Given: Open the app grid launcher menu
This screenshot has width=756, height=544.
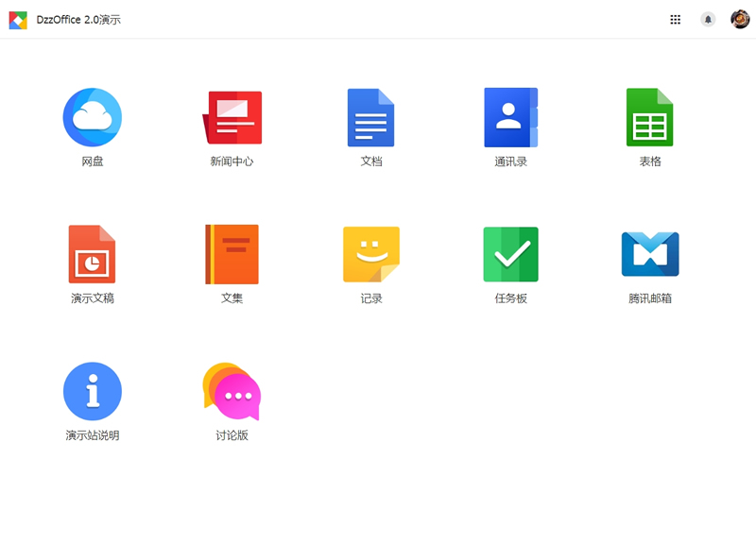Looking at the screenshot, I should pyautogui.click(x=675, y=19).
